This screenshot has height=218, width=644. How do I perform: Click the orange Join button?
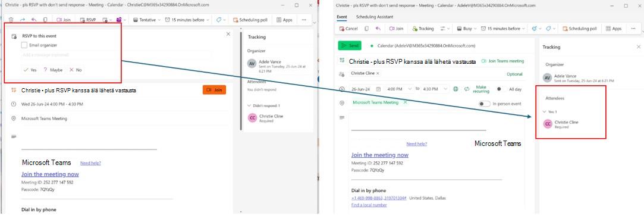214,90
